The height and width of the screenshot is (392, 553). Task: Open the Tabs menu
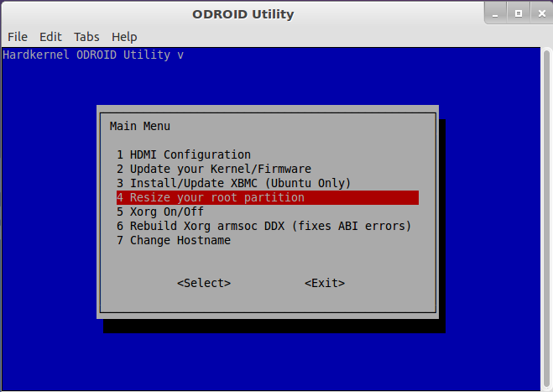point(86,37)
